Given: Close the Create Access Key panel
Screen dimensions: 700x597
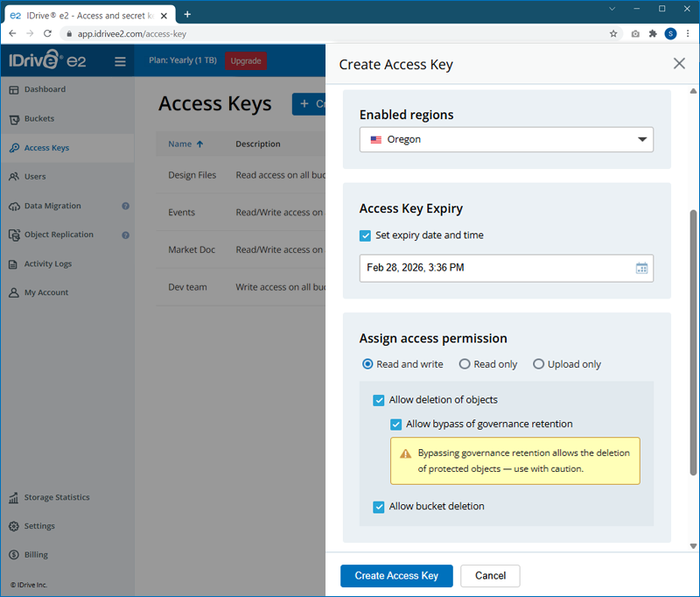Looking at the screenshot, I should 679,64.
